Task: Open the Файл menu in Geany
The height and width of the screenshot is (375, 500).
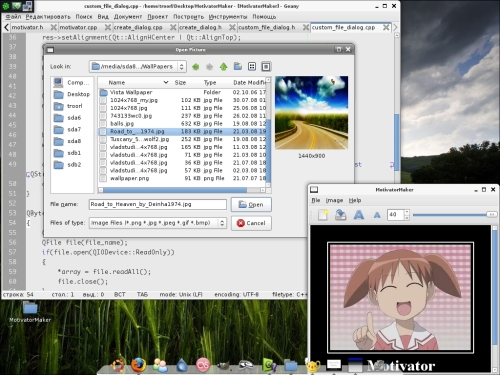Action: [x=13, y=17]
